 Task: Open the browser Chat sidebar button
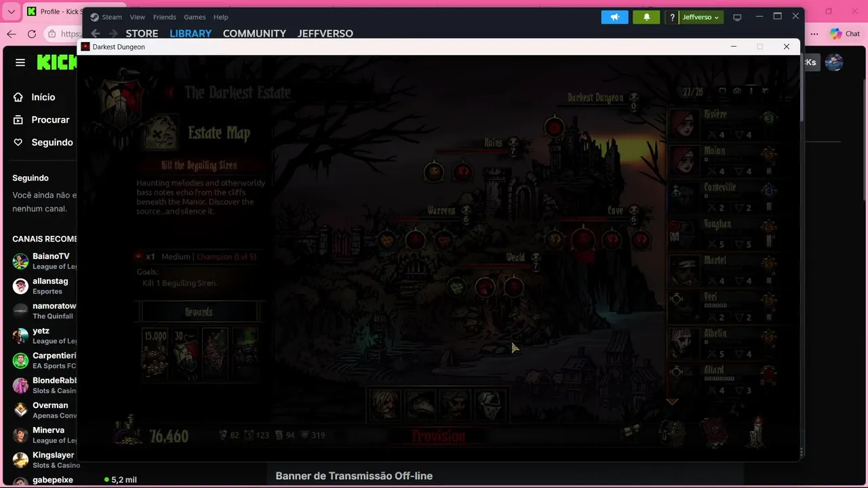coord(845,34)
